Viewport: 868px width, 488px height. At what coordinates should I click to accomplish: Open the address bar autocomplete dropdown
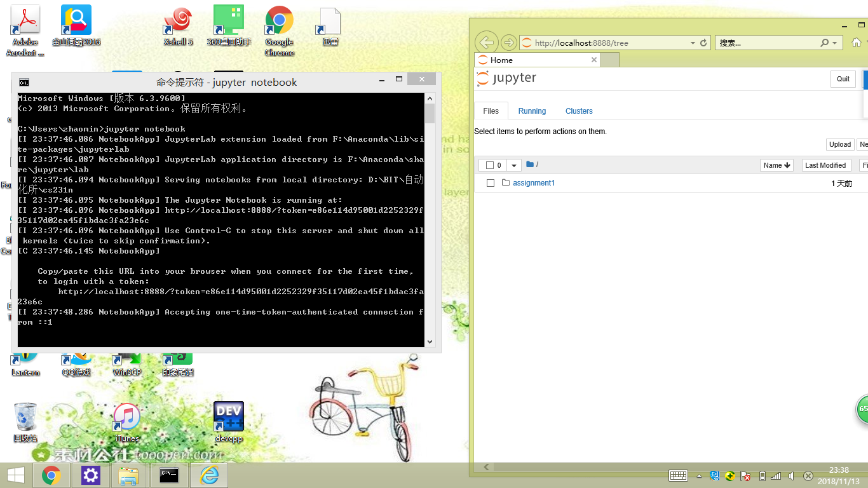(693, 43)
